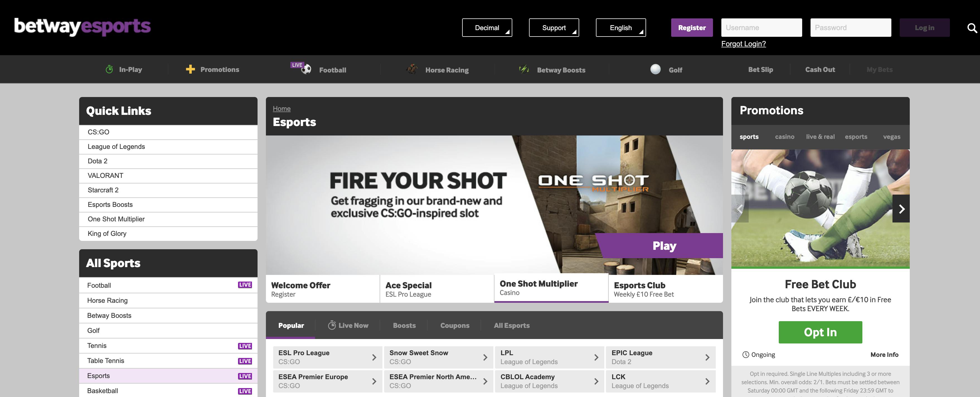The width and height of the screenshot is (980, 397).
Task: Focus the Username input field
Action: point(761,28)
